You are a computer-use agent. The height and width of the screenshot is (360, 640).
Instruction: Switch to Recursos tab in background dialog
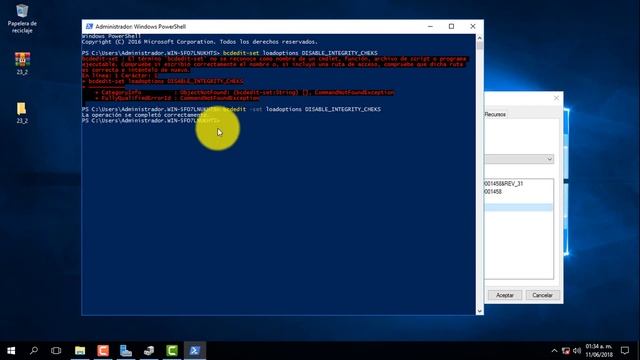click(x=495, y=114)
